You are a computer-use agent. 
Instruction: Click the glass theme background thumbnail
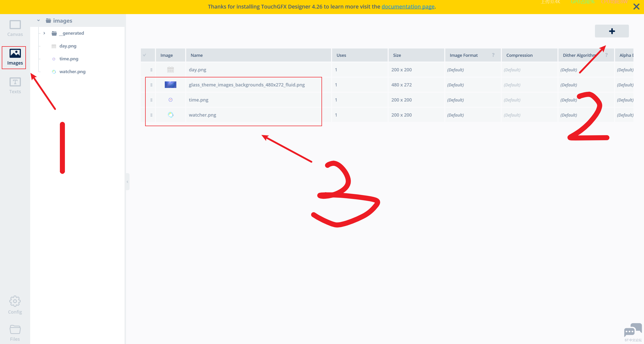pos(170,85)
